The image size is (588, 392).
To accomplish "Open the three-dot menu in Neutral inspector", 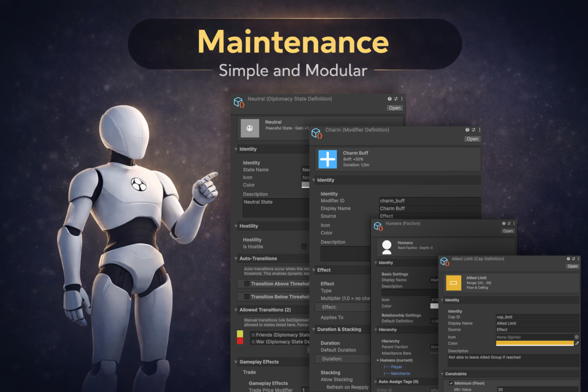I will click(x=402, y=99).
